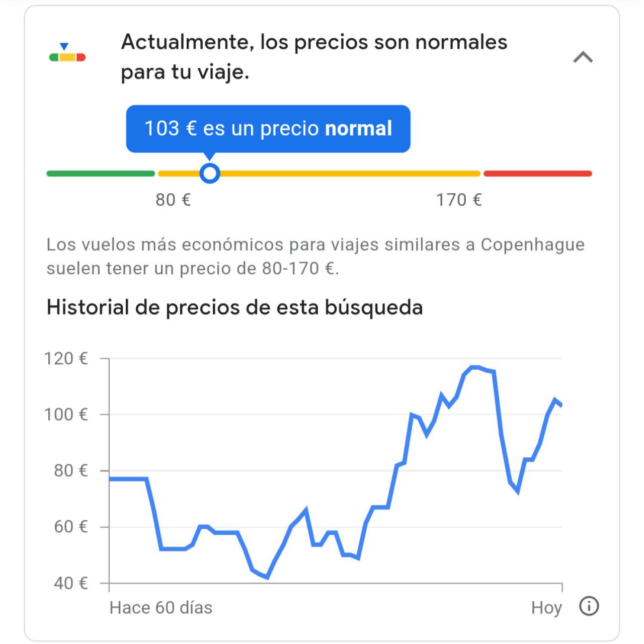Viewport: 644px width, 644px height.
Task: Click the price peak on the chart line
Action: coord(475,367)
